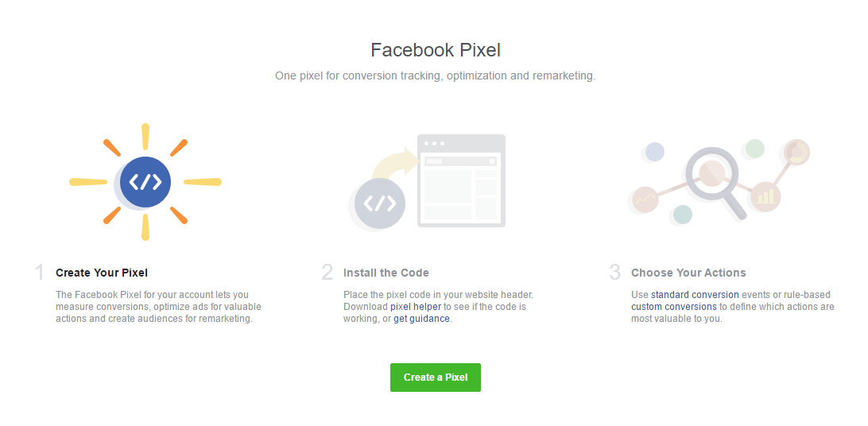Follow the get guidance link

(421, 319)
